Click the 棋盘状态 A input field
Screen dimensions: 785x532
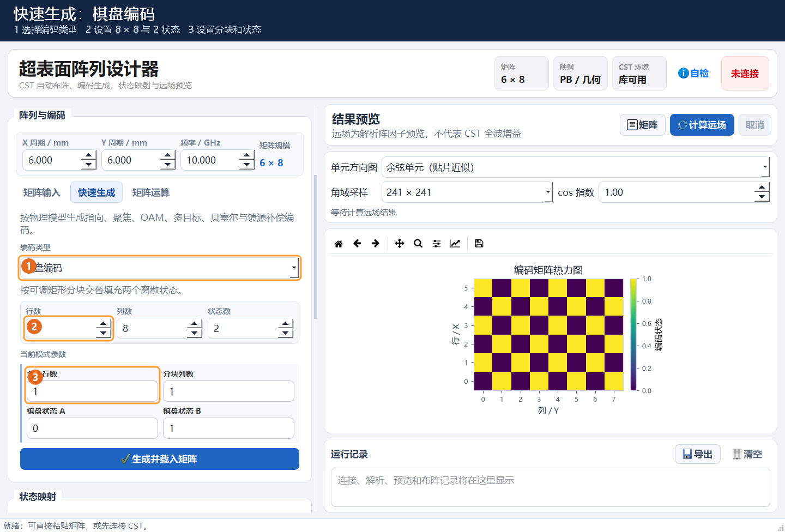click(x=92, y=428)
